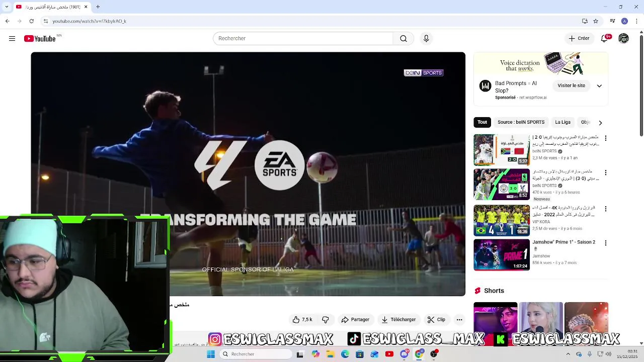
Task: Open options menu for VIP KORA video
Action: tap(606, 209)
